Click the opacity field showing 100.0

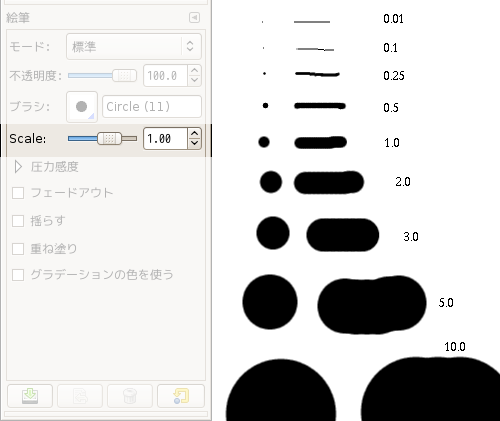pyautogui.click(x=165, y=76)
